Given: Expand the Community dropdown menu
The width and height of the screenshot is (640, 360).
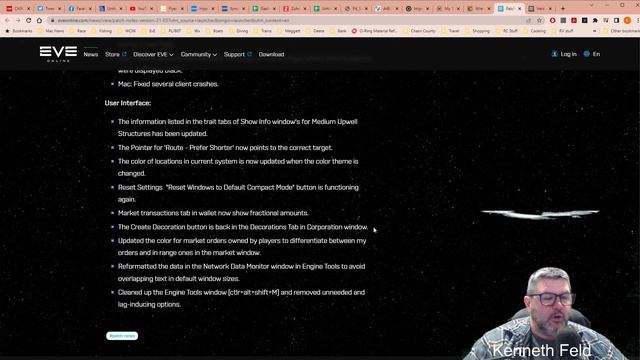Looking at the screenshot, I should click(198, 54).
